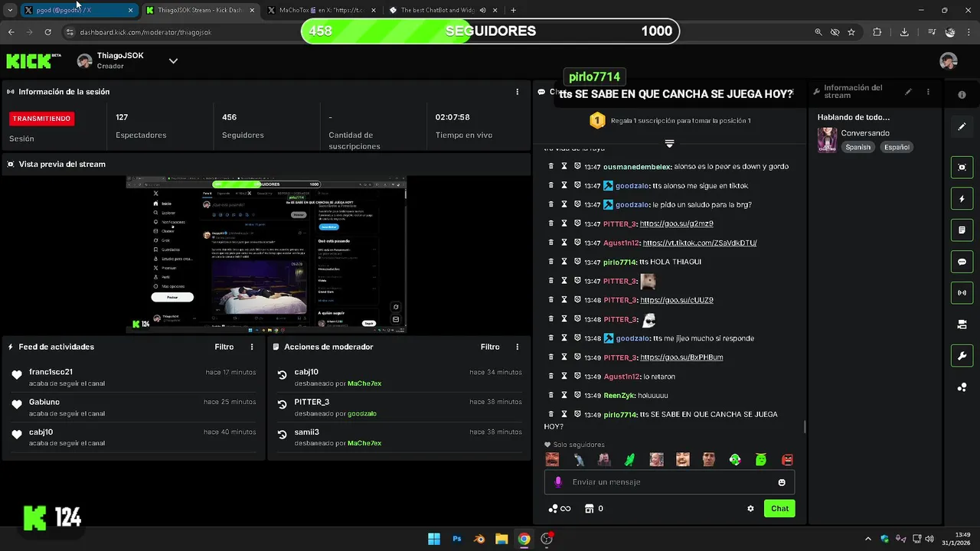Open Blender from the taskbar
This screenshot has width=980, height=551.
click(479, 539)
